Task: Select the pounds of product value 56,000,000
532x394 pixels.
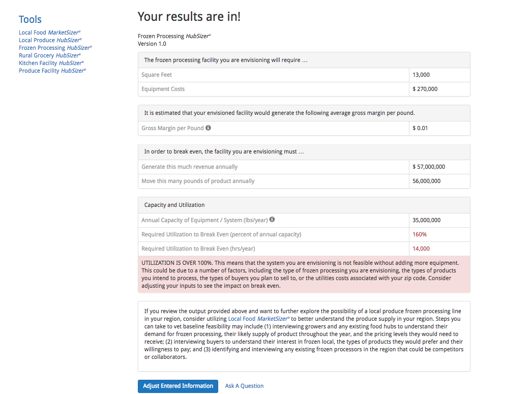Action: click(x=427, y=181)
